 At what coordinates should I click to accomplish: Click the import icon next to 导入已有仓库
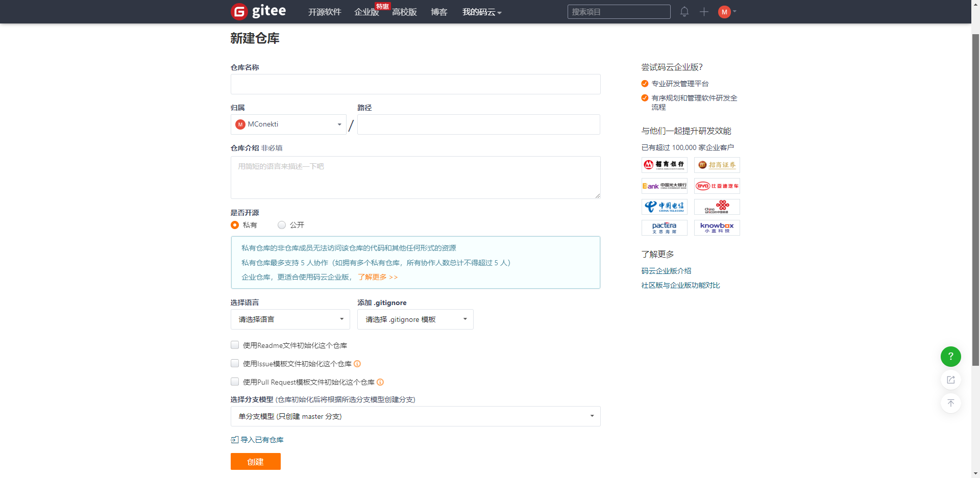pyautogui.click(x=235, y=440)
